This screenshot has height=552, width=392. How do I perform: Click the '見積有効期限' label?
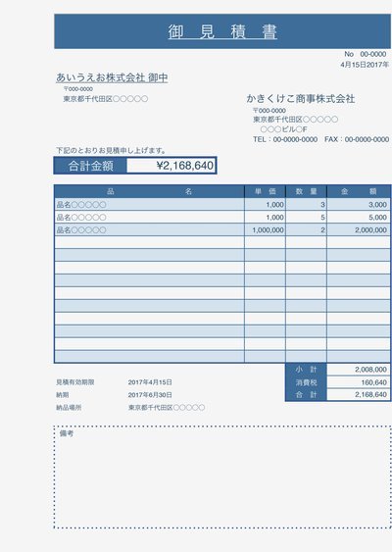(74, 382)
